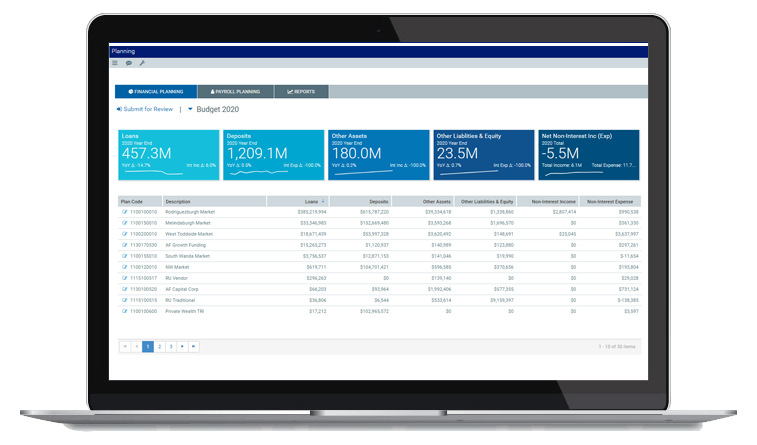Image resolution: width=757 pixels, height=445 pixels.
Task: Go to page 3 of results
Action: (x=171, y=347)
